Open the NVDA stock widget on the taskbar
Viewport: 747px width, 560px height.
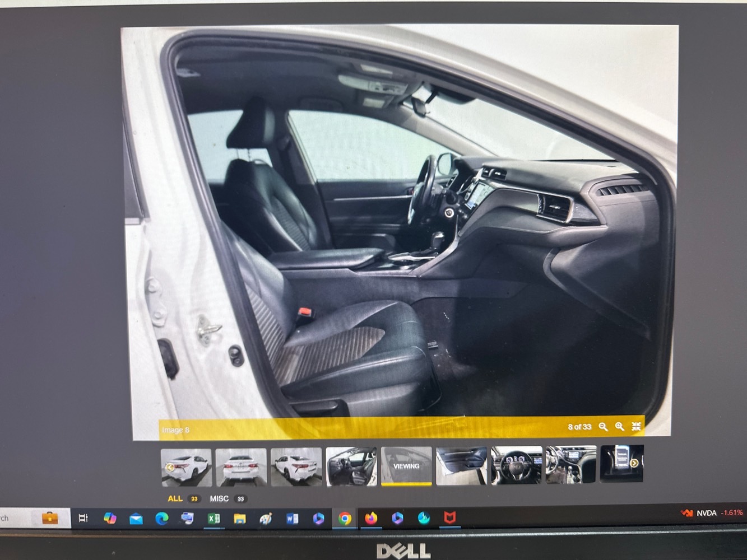click(712, 512)
